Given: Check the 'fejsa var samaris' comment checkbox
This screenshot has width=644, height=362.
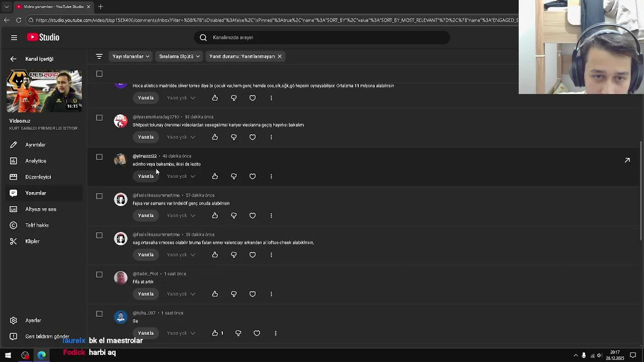Looking at the screenshot, I should [x=99, y=196].
